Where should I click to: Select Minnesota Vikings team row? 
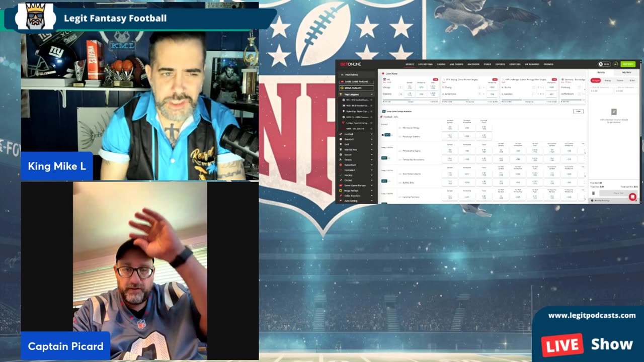point(411,128)
